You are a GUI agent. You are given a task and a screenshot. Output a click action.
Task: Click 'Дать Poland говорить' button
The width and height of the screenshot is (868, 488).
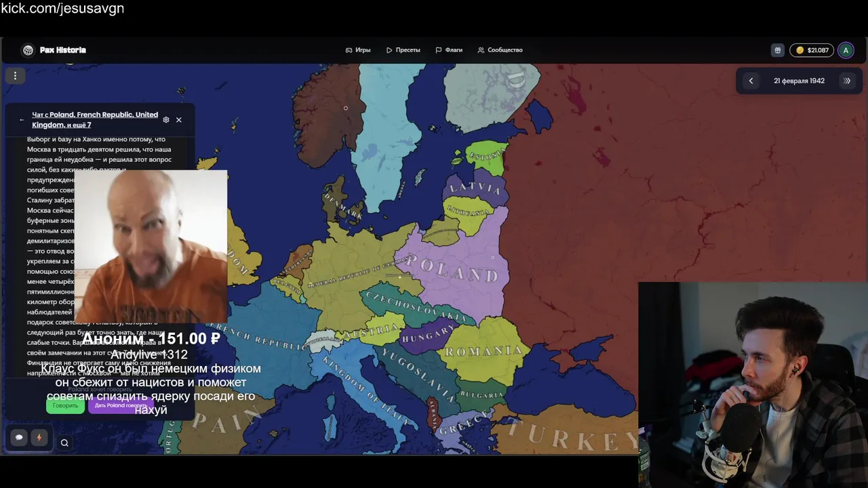121,405
